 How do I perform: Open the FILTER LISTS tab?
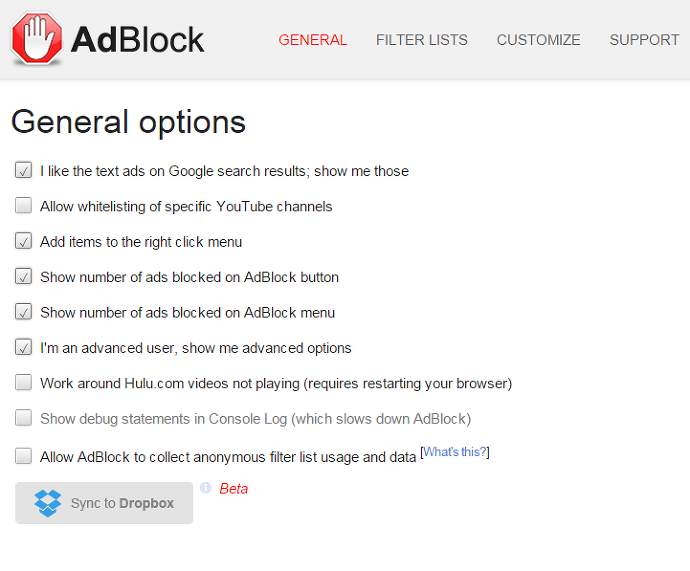(x=422, y=40)
